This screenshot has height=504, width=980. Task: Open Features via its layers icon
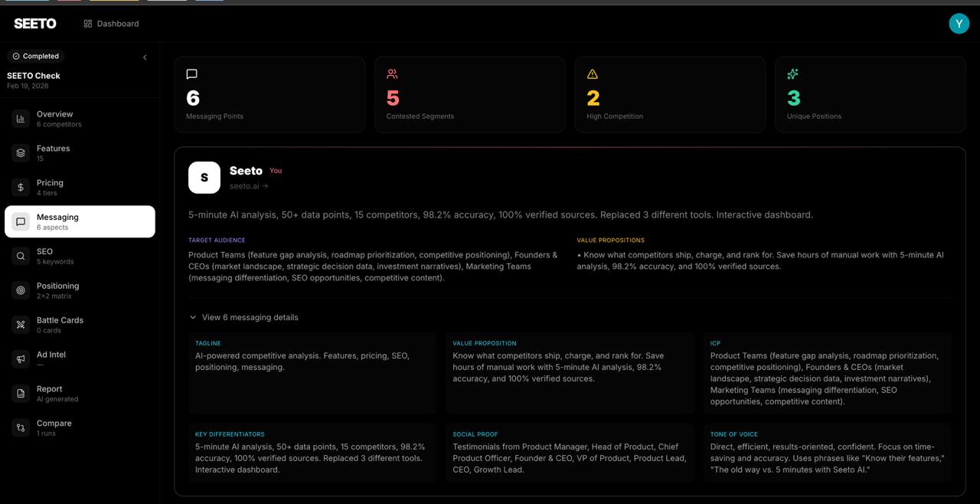point(20,152)
